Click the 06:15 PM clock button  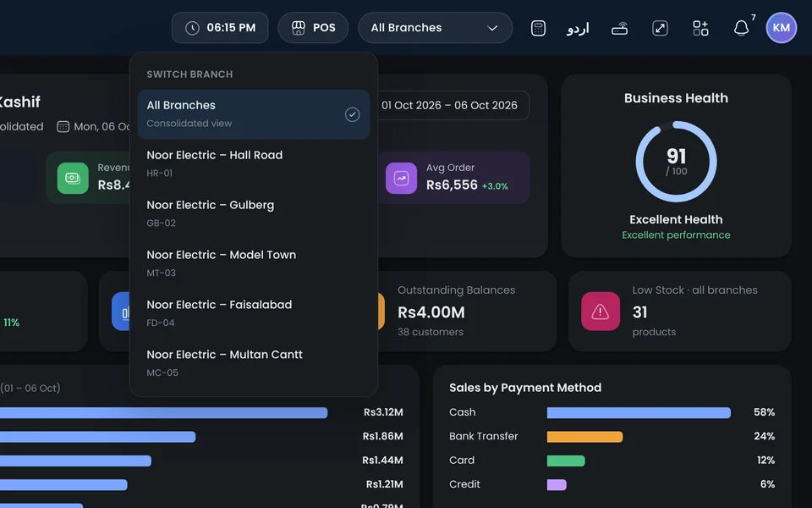(220, 28)
